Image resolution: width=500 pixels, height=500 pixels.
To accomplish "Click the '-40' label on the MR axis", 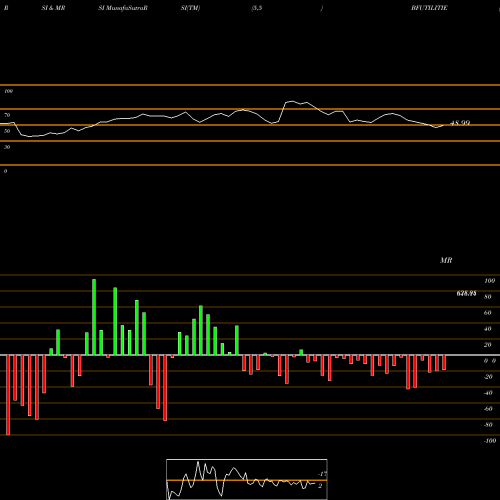I will [488, 393].
